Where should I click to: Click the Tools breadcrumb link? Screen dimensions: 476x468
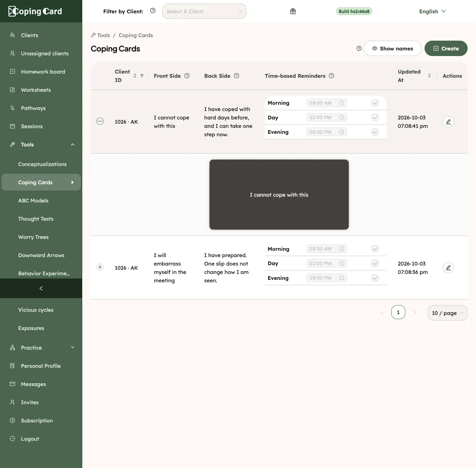[100, 35]
